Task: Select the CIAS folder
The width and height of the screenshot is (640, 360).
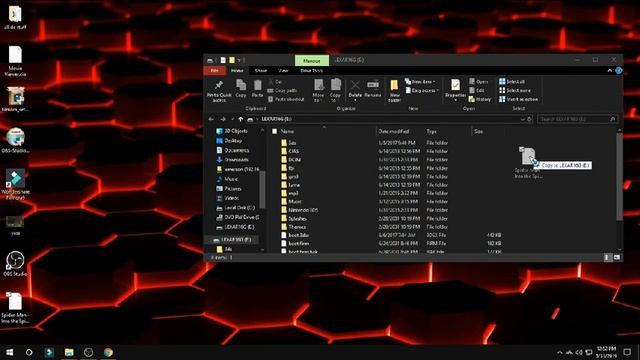Action: pyautogui.click(x=293, y=151)
